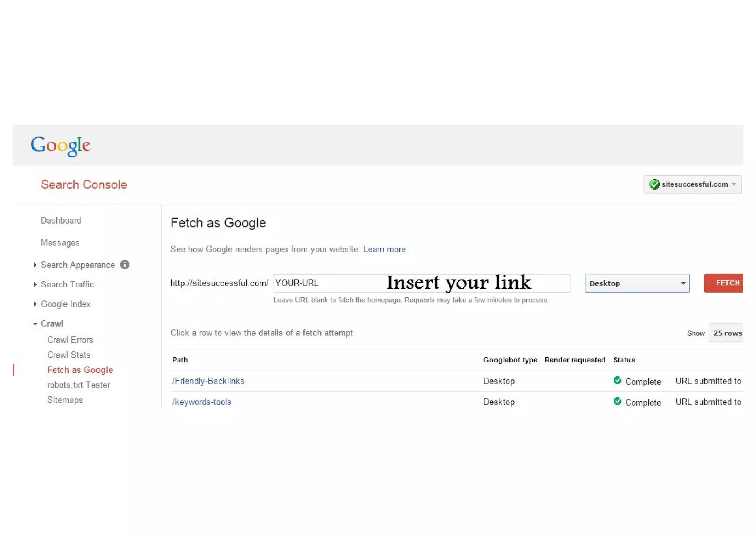
Task: Open the /Friendly-Backlinks path link
Action: point(208,381)
